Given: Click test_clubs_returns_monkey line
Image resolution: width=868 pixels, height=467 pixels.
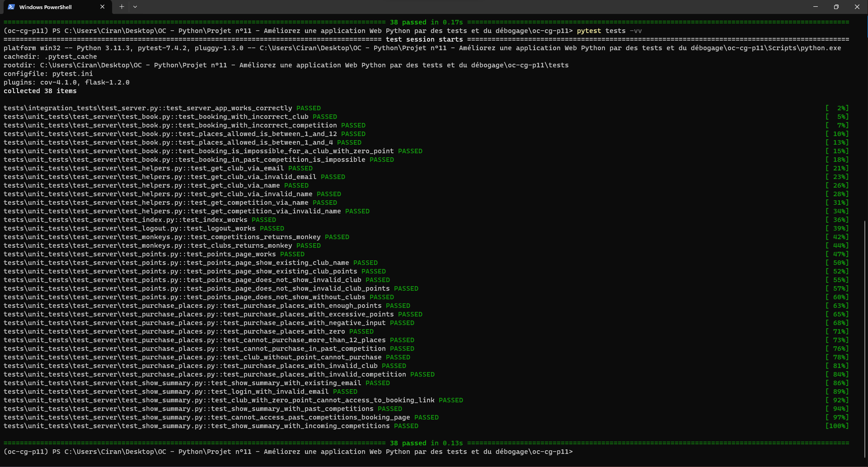Looking at the screenshot, I should click(162, 245).
